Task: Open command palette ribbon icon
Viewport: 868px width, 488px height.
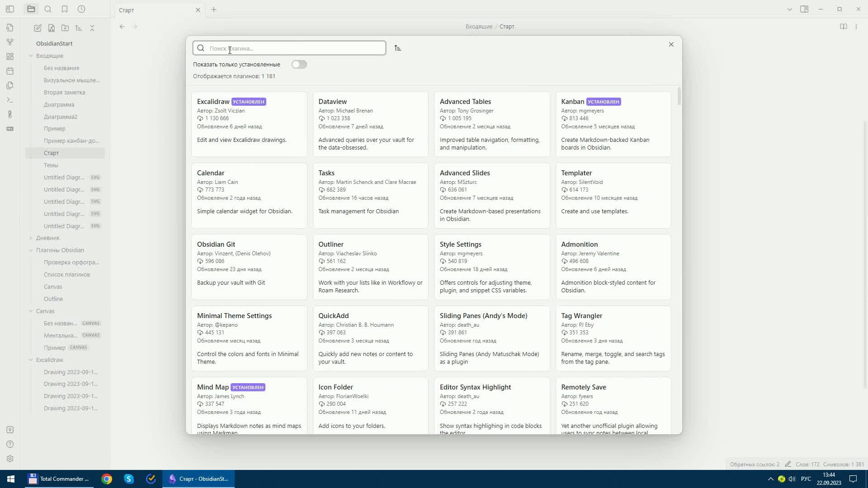Action: coord(10,100)
